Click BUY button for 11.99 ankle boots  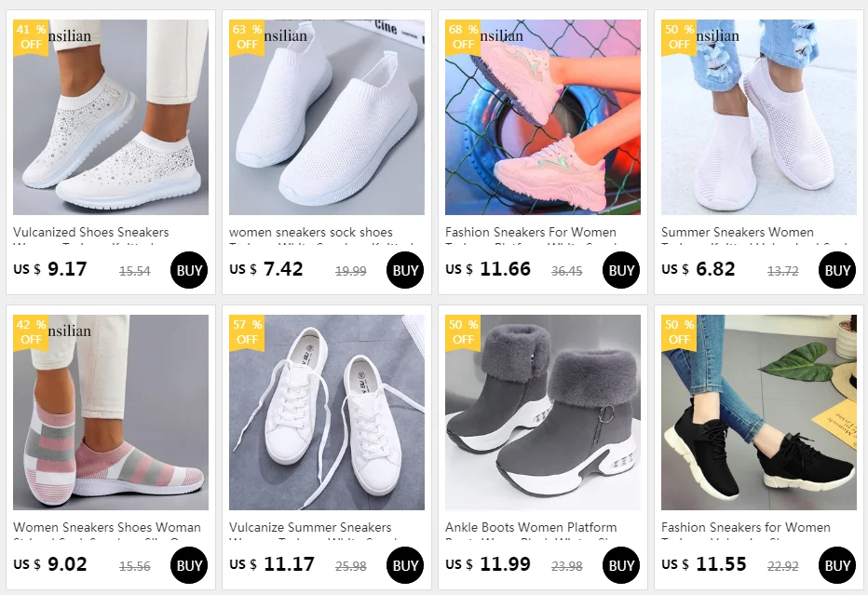[621, 565]
